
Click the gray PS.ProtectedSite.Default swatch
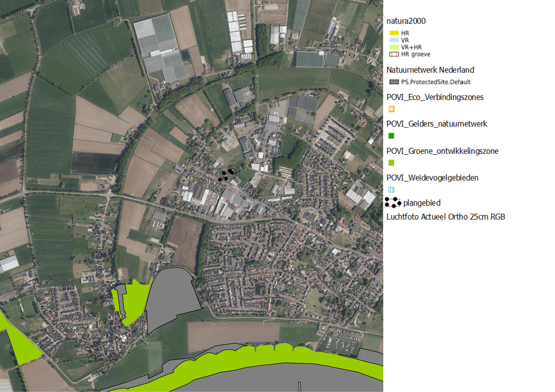[x=394, y=82]
